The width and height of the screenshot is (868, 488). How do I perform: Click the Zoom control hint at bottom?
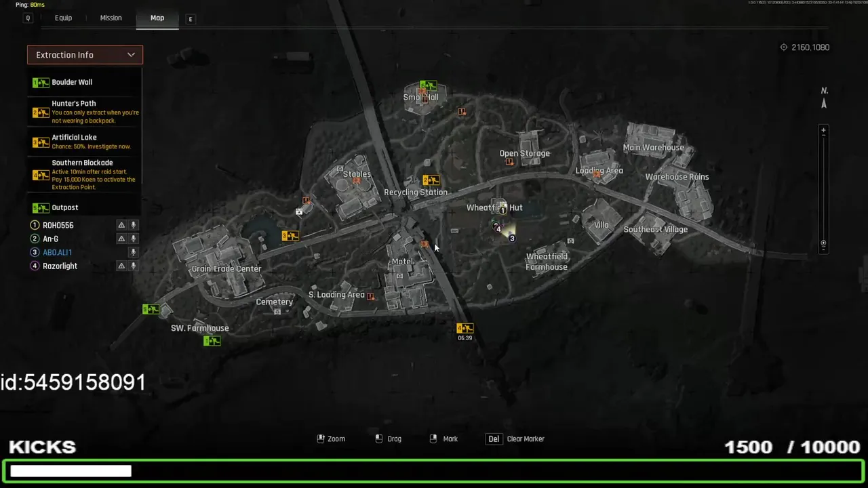coord(331,439)
